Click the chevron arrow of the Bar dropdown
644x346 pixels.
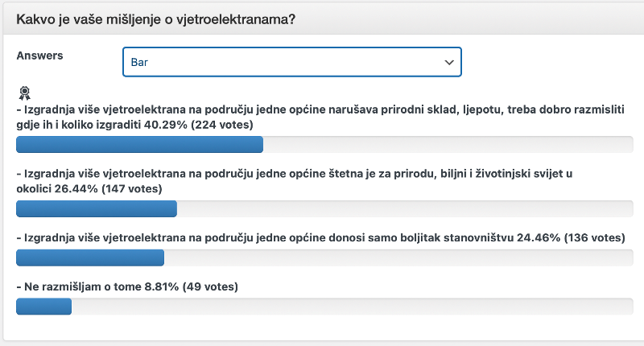[449, 62]
